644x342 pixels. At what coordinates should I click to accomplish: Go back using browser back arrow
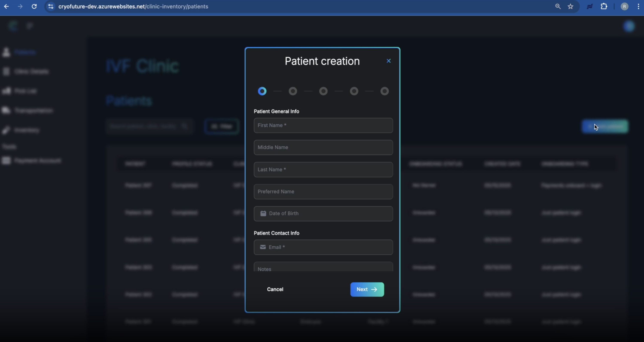6,6
